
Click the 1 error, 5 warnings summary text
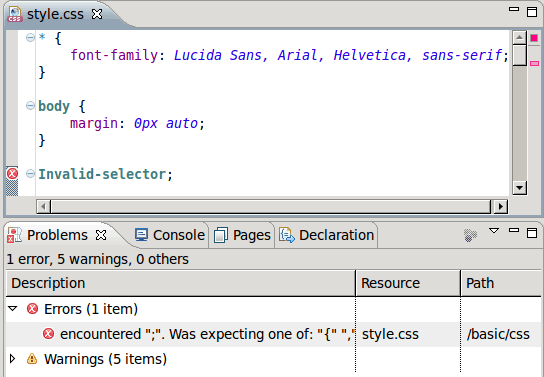[97, 259]
